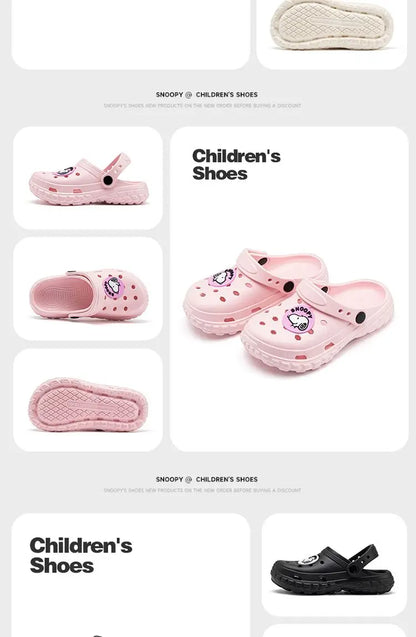Screen dimensions: 416x637
Task: View the pink clog side-view thumbnail
Action: coord(88,179)
